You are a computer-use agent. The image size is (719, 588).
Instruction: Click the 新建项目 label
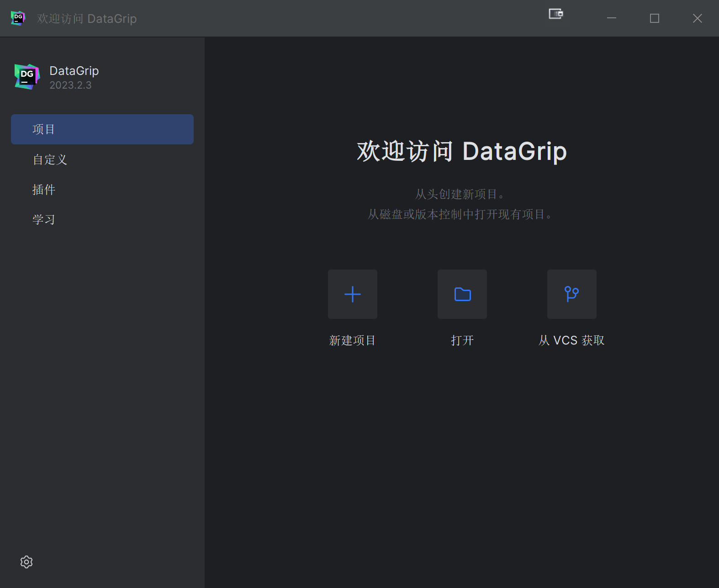[352, 340]
